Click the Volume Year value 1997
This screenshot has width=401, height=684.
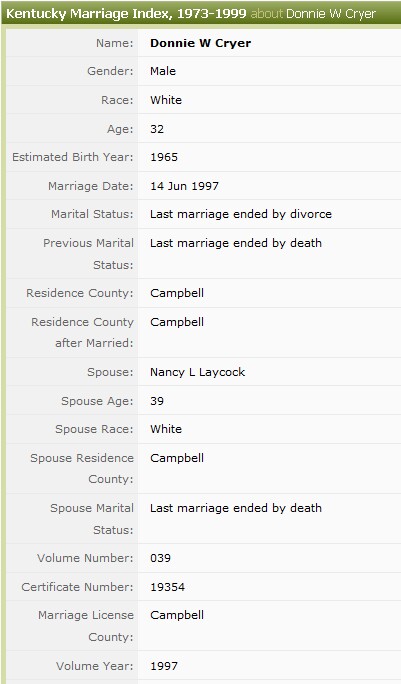tap(164, 666)
